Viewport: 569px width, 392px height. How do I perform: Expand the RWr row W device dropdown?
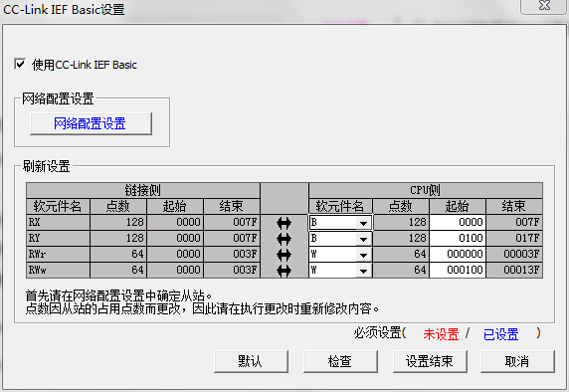click(x=363, y=255)
